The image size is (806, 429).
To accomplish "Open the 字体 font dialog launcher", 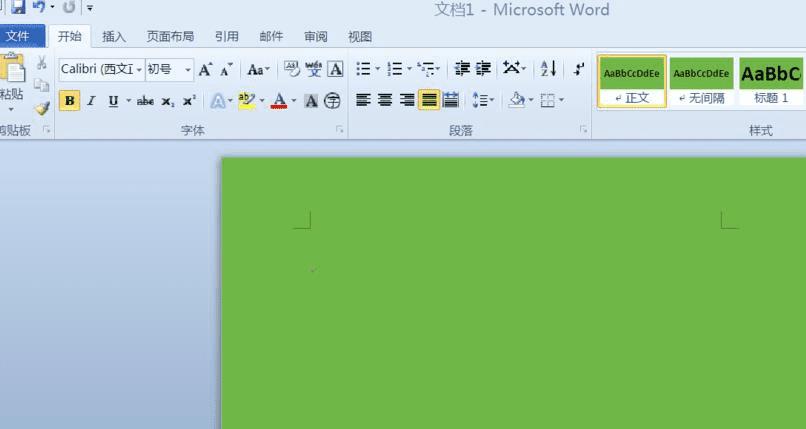I will (339, 130).
